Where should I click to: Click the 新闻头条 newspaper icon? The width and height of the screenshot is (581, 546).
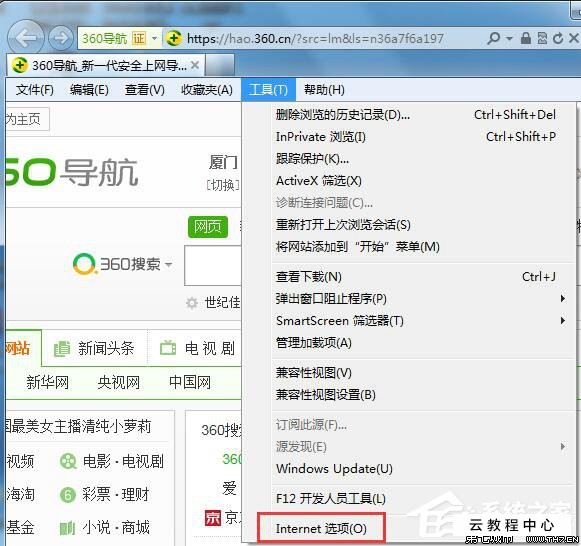pyautogui.click(x=62, y=349)
